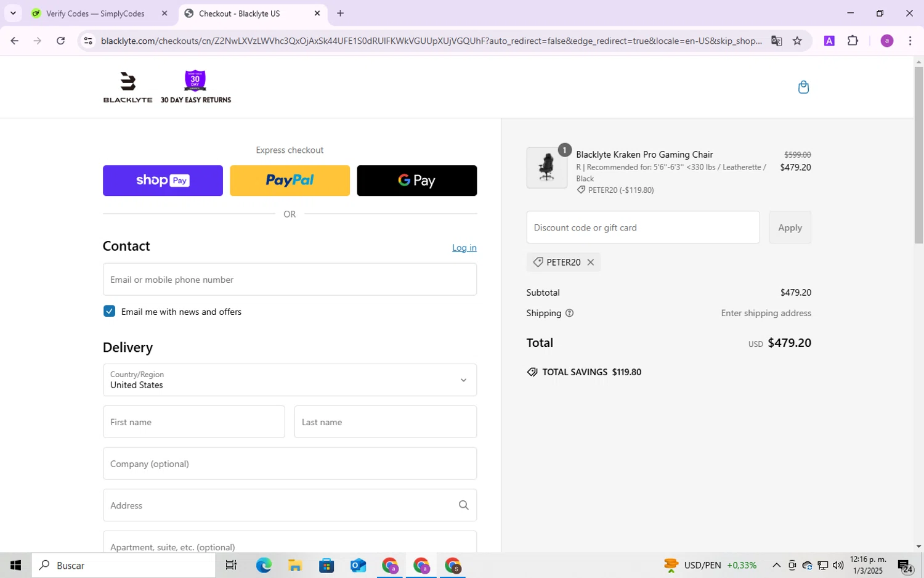The image size is (924, 578).
Task: Focus the Email or mobile phone number field
Action: (290, 279)
